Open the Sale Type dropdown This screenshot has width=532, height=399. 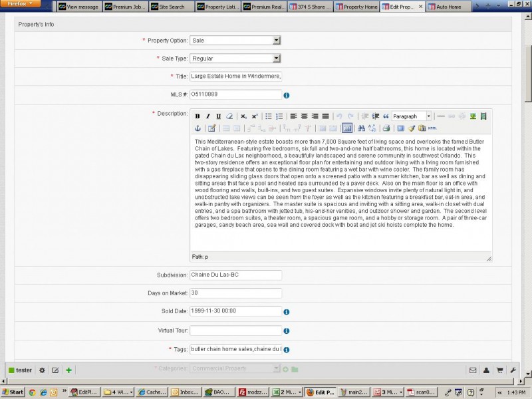[x=235, y=59]
